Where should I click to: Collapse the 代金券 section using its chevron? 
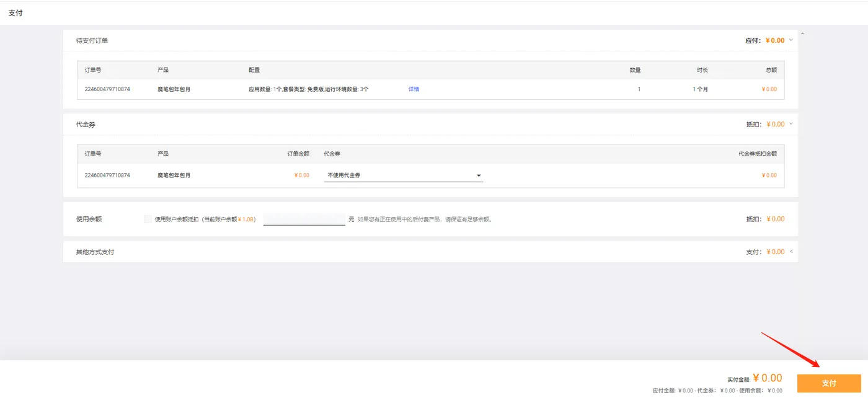(790, 124)
